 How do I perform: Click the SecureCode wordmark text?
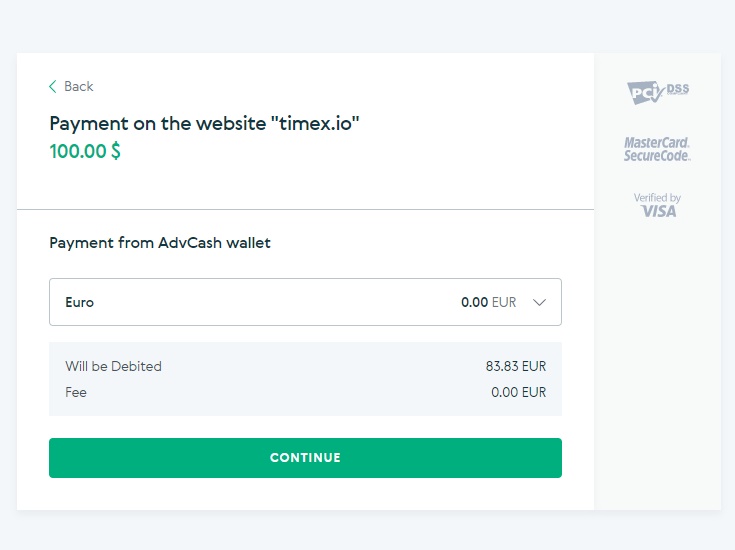[657, 156]
